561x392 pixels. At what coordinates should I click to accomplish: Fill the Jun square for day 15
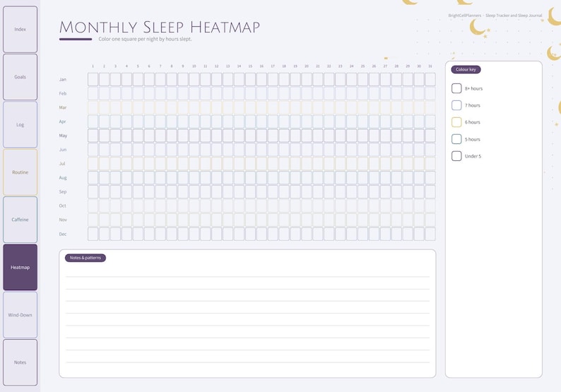(250, 150)
